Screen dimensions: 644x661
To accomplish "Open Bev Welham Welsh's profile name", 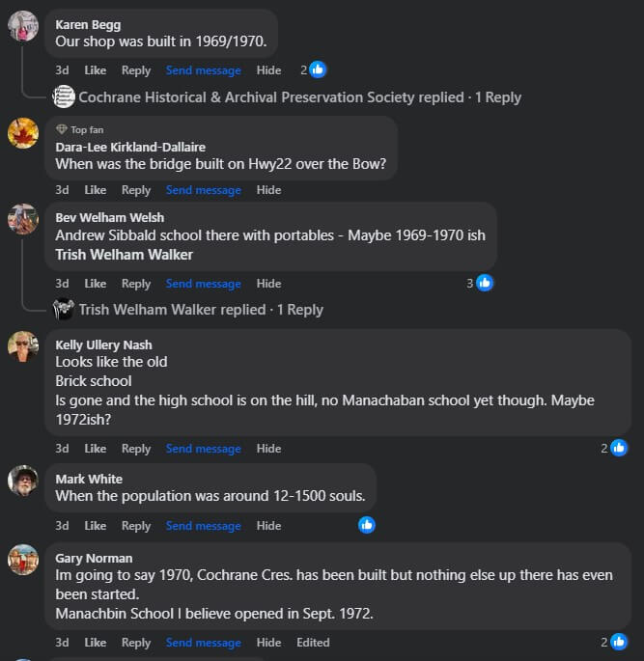I will tap(110, 218).
